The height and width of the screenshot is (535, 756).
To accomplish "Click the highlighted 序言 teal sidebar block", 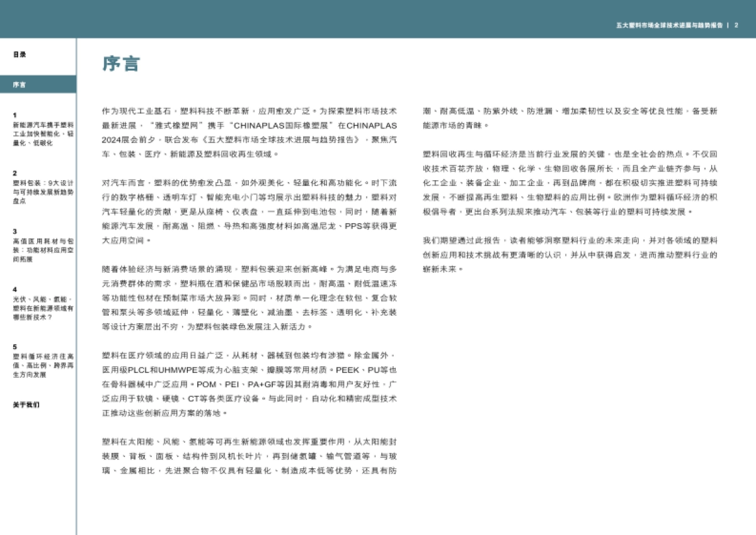I will pyautogui.click(x=38, y=83).
